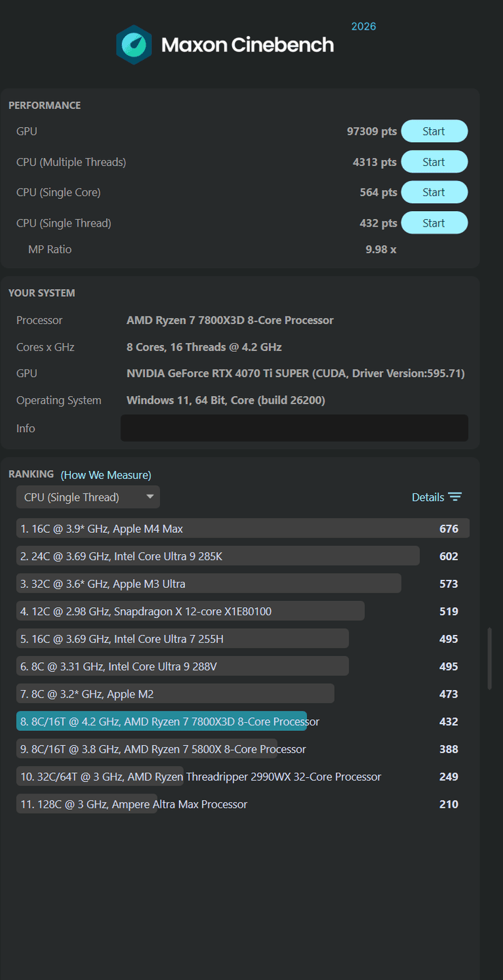
Task: Click the Maxon Cinebench logo icon
Action: 133,45
